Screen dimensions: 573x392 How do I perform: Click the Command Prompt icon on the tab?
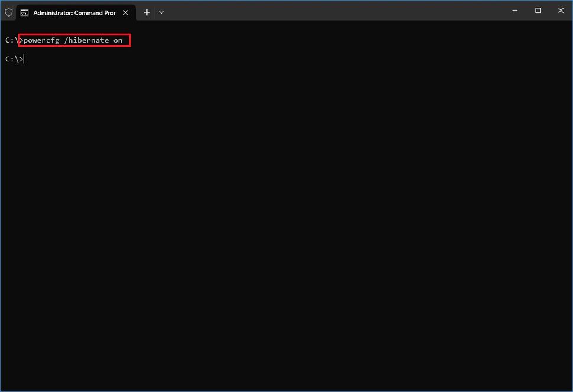[25, 12]
